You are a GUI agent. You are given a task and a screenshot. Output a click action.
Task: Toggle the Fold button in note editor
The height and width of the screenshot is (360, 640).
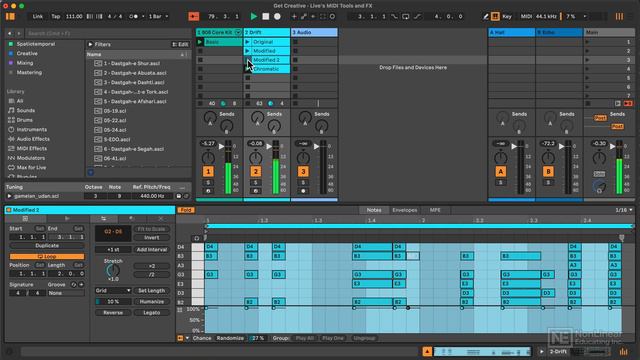point(186,210)
